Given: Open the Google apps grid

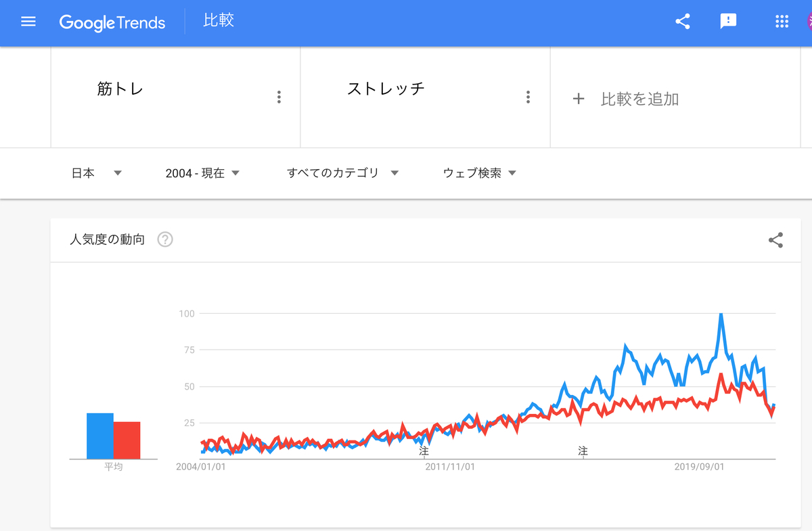Looking at the screenshot, I should 782,21.
